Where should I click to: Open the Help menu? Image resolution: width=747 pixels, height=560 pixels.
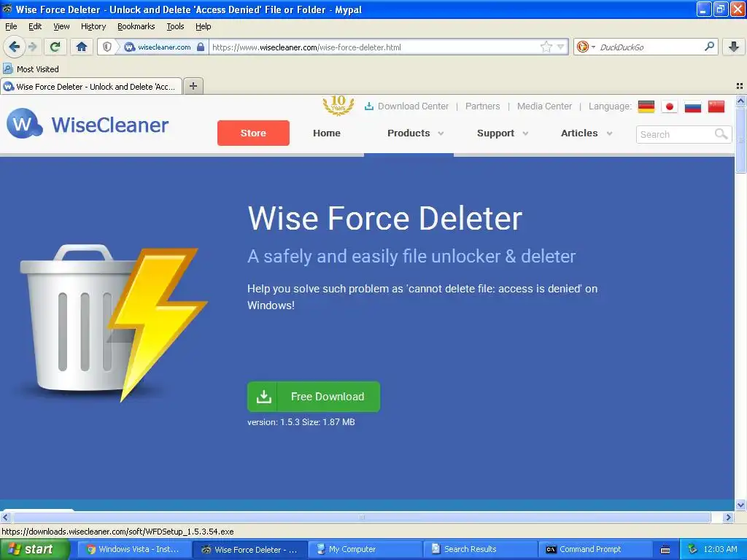[203, 26]
